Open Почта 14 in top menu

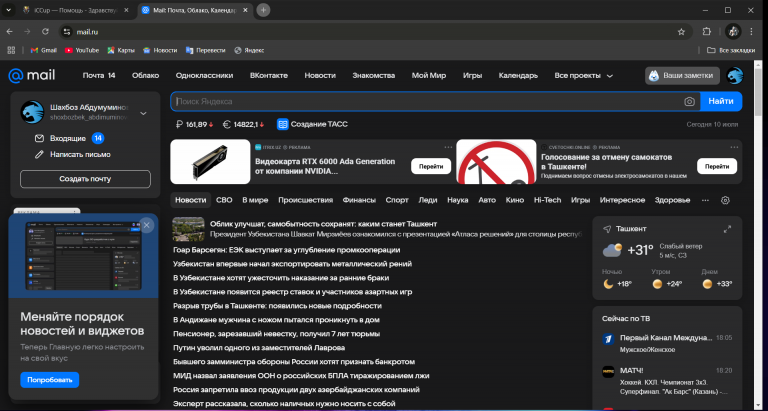click(x=99, y=75)
